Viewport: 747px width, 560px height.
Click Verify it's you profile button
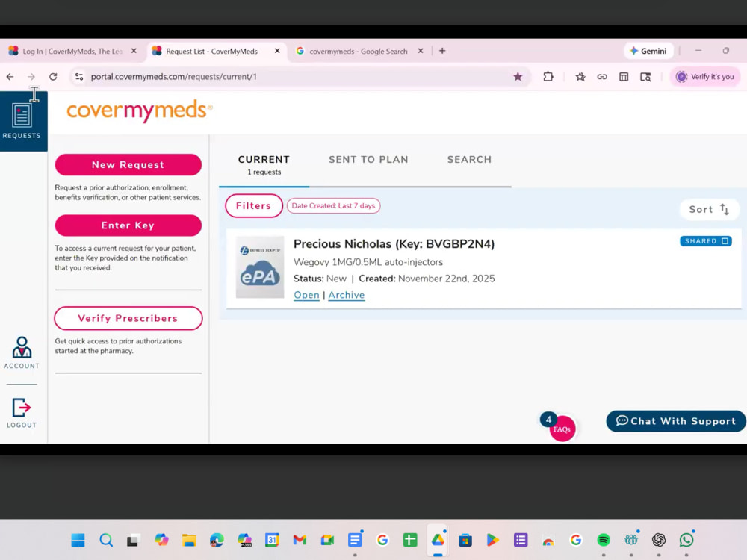pyautogui.click(x=706, y=77)
